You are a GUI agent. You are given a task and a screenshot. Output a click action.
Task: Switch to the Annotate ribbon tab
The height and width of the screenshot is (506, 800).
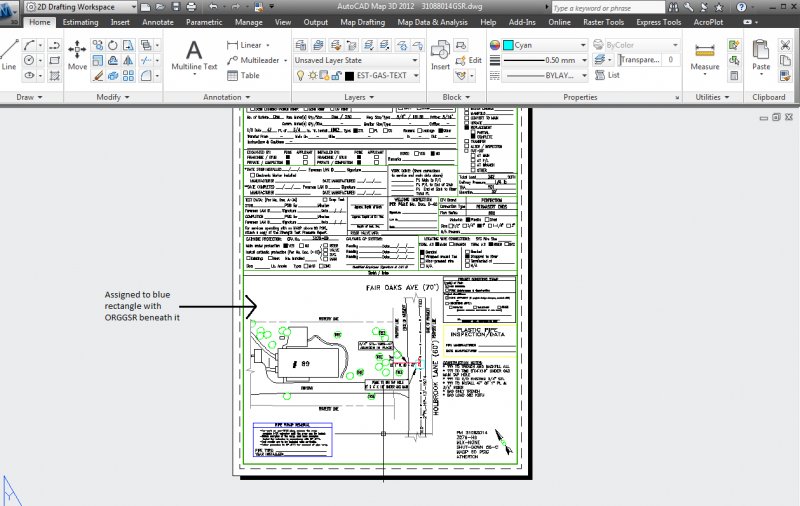(156, 21)
